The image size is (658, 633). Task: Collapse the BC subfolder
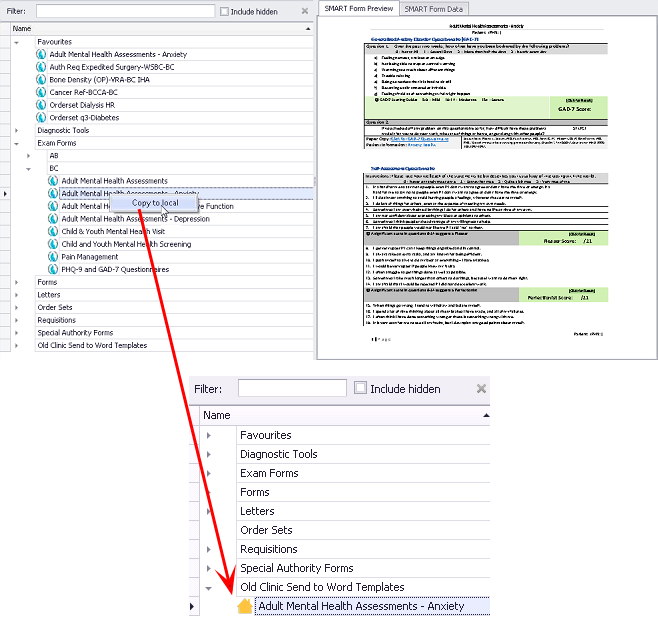pos(28,169)
